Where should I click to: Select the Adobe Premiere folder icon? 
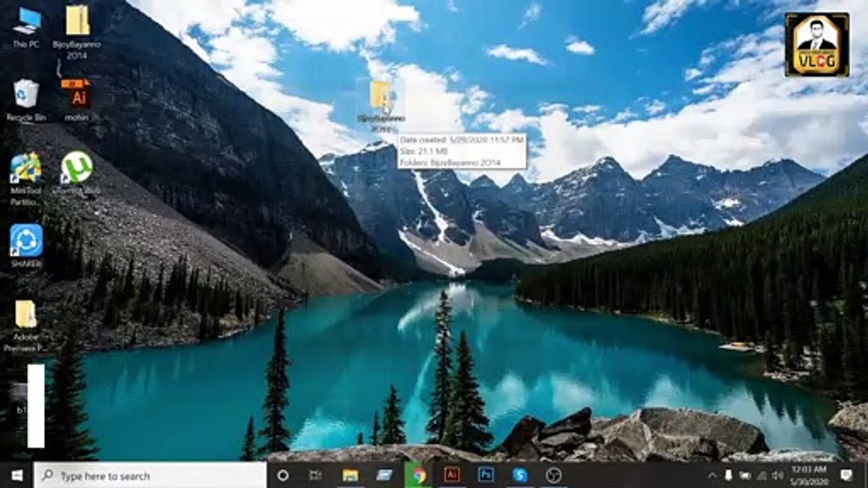tap(26, 325)
